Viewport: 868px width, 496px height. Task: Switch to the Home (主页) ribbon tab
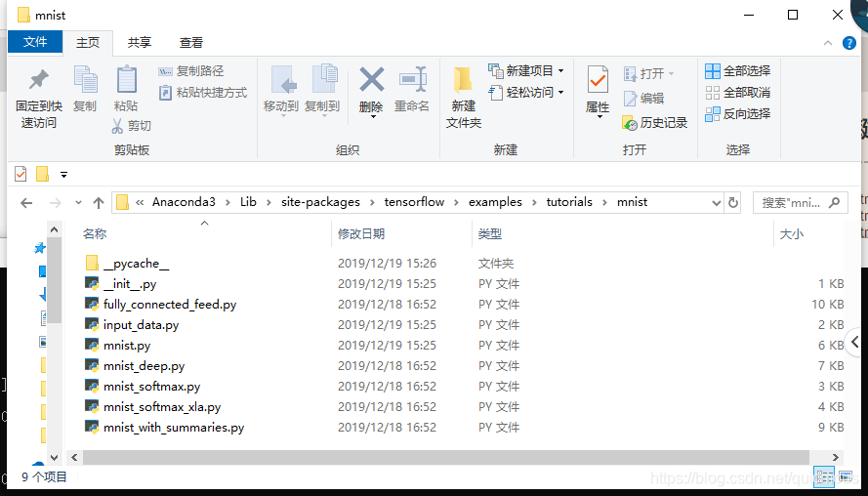[x=88, y=43]
